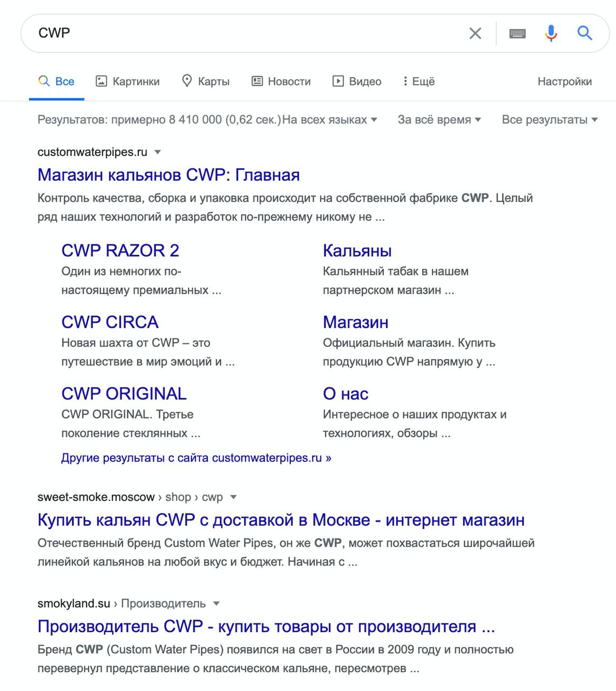
Task: Open the CWP ORIGINAL sitelink
Action: coord(124,394)
